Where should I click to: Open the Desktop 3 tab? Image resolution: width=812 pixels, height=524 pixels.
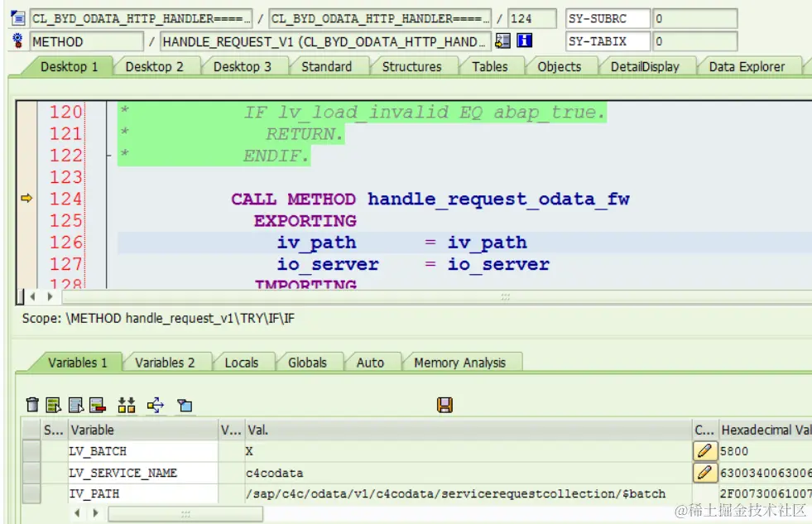242,67
